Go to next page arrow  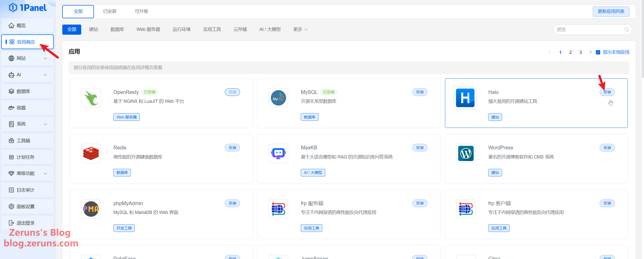click(x=590, y=52)
